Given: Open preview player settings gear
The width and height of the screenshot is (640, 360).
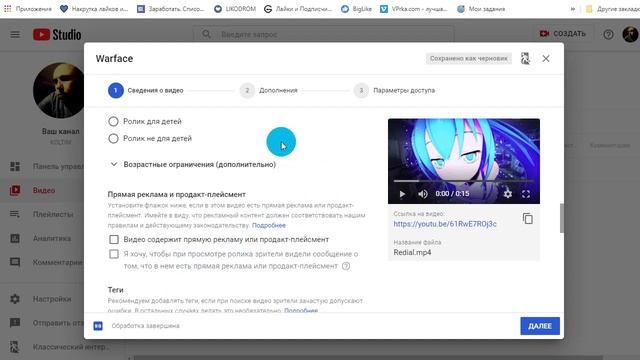Looking at the screenshot, I should (x=507, y=194).
